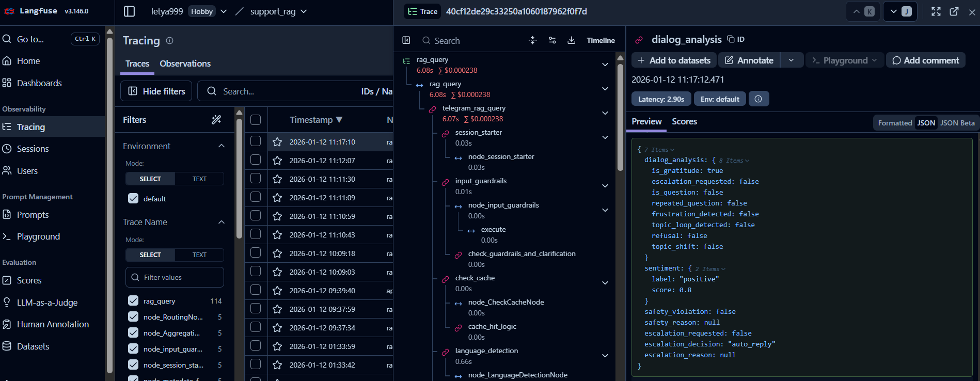Open the Annotate dropdown arrow

(x=791, y=60)
